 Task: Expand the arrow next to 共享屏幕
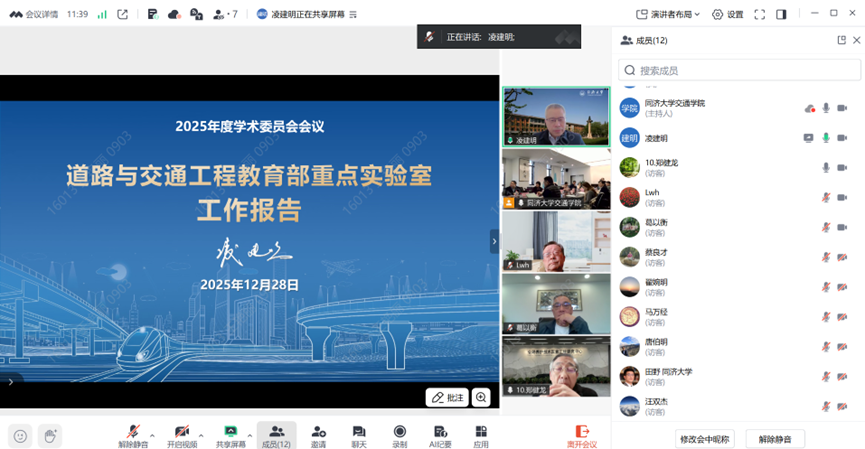[x=250, y=435]
